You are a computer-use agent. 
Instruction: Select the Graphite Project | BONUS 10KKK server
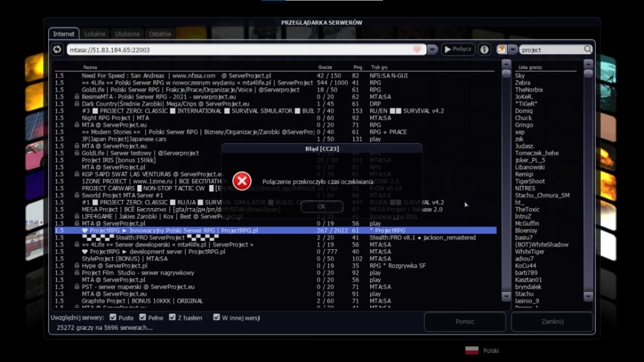point(275,301)
